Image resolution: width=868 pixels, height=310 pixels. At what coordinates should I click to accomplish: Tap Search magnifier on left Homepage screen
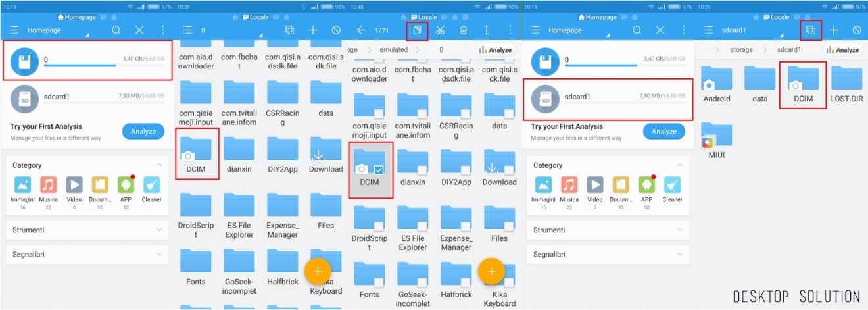click(x=116, y=30)
